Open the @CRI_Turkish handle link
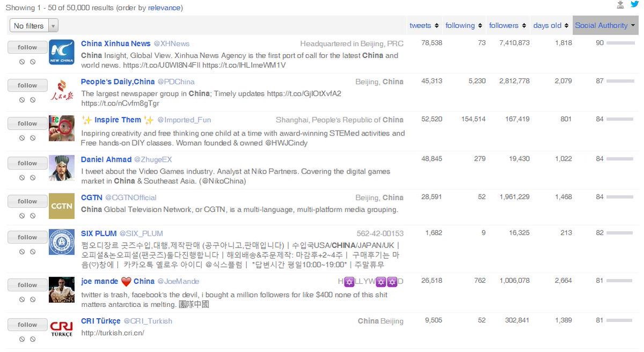 point(148,321)
